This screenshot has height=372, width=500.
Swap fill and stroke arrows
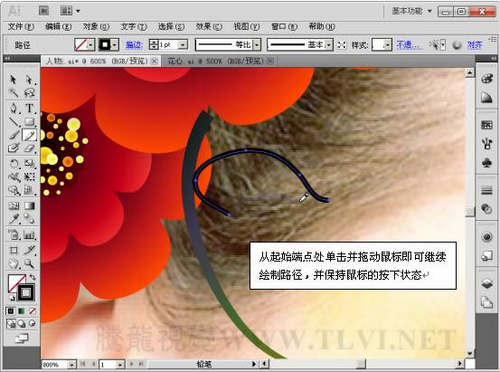pyautogui.click(x=32, y=277)
